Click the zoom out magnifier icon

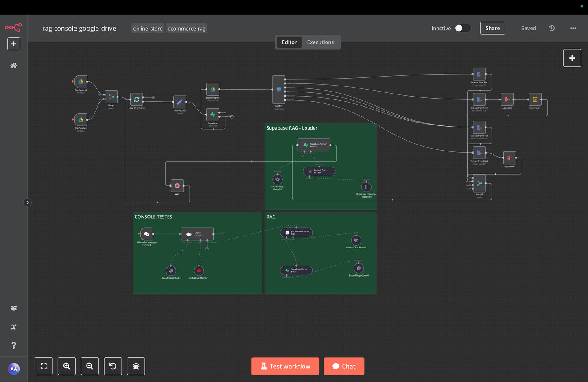[90, 366]
